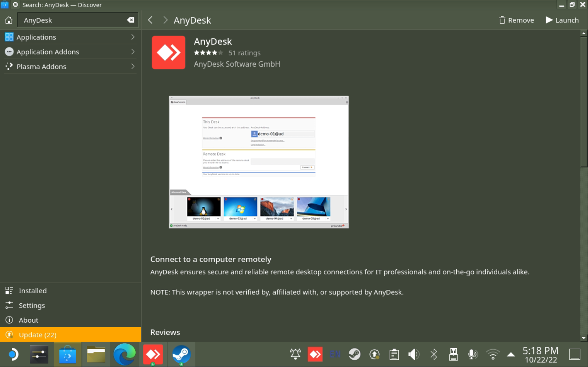Go to the Discover home page icon

[9, 20]
